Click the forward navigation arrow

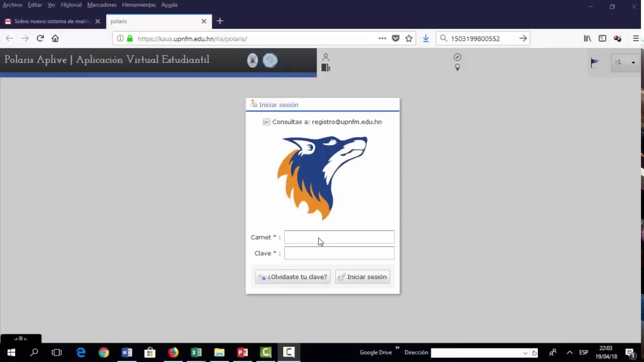25,38
